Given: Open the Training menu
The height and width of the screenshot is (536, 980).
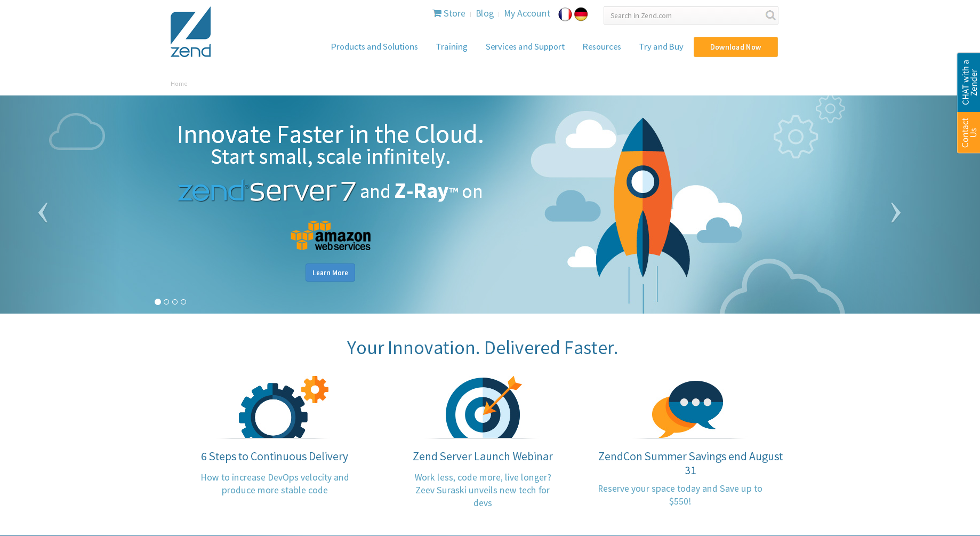Looking at the screenshot, I should click(x=452, y=47).
